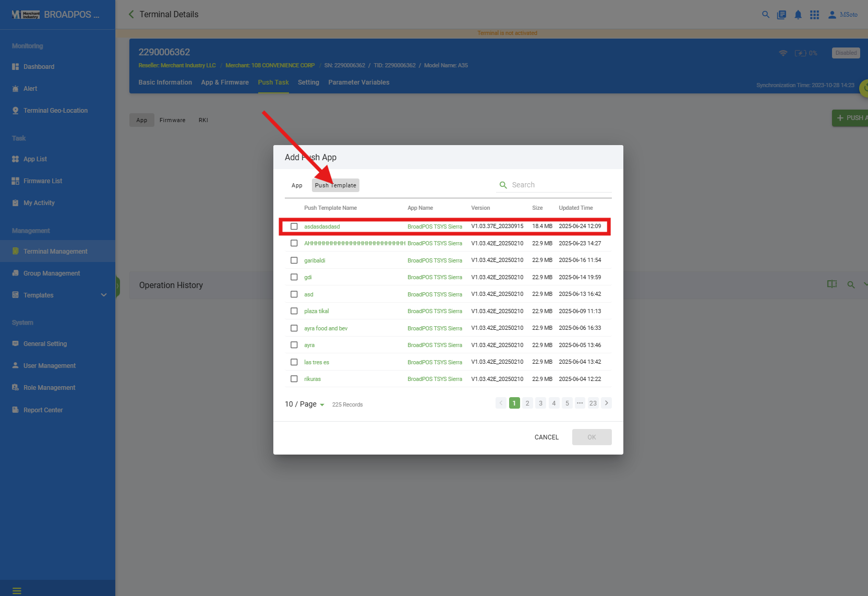This screenshot has width=868, height=596.
Task: Open the 10 / Page size dropdown
Action: [x=305, y=404]
